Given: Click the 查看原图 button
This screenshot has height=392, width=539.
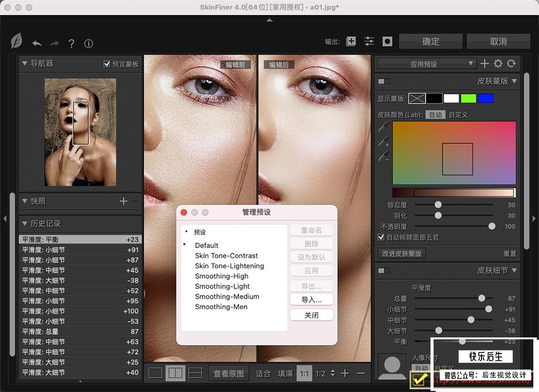Looking at the screenshot, I should coord(229,374).
